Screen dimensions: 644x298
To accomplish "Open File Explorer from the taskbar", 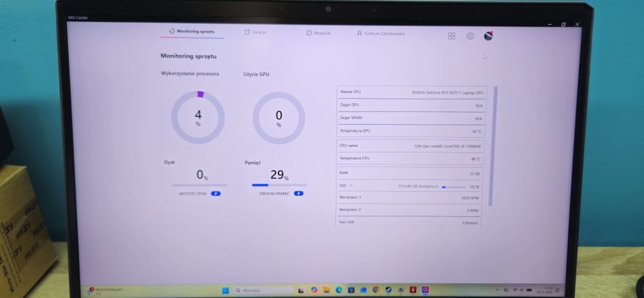I will tap(326, 291).
